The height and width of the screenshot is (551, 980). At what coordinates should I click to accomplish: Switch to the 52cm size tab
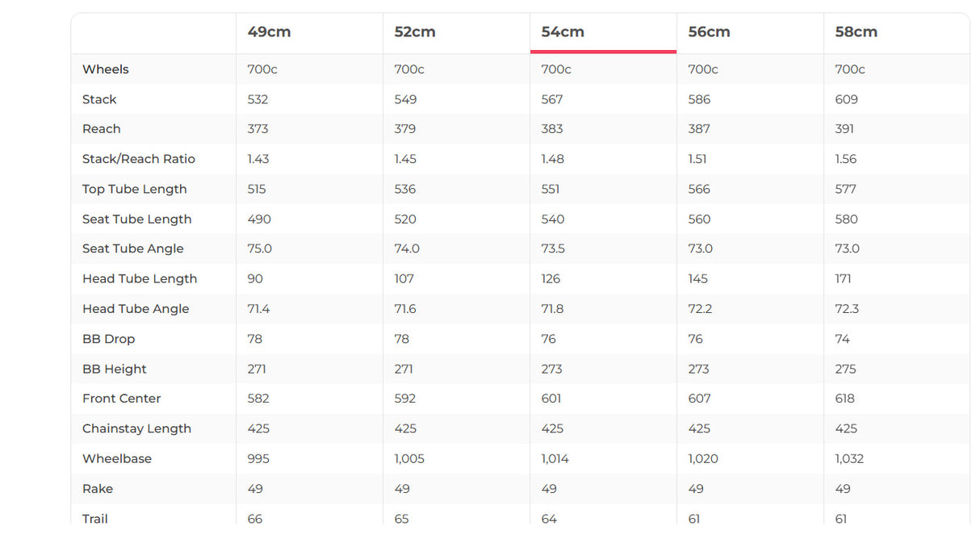[415, 32]
